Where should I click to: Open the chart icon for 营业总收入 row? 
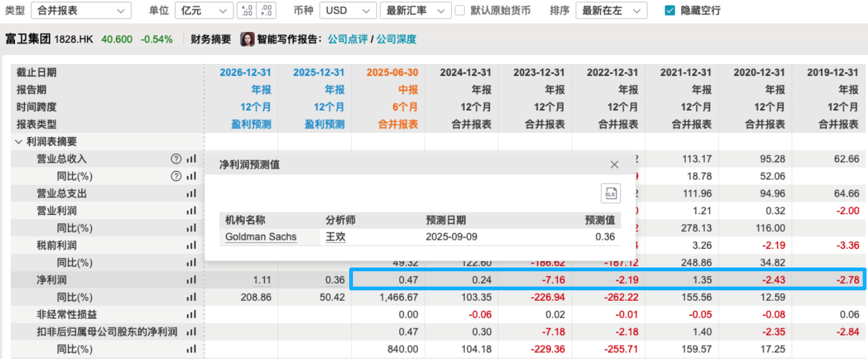tap(191, 159)
